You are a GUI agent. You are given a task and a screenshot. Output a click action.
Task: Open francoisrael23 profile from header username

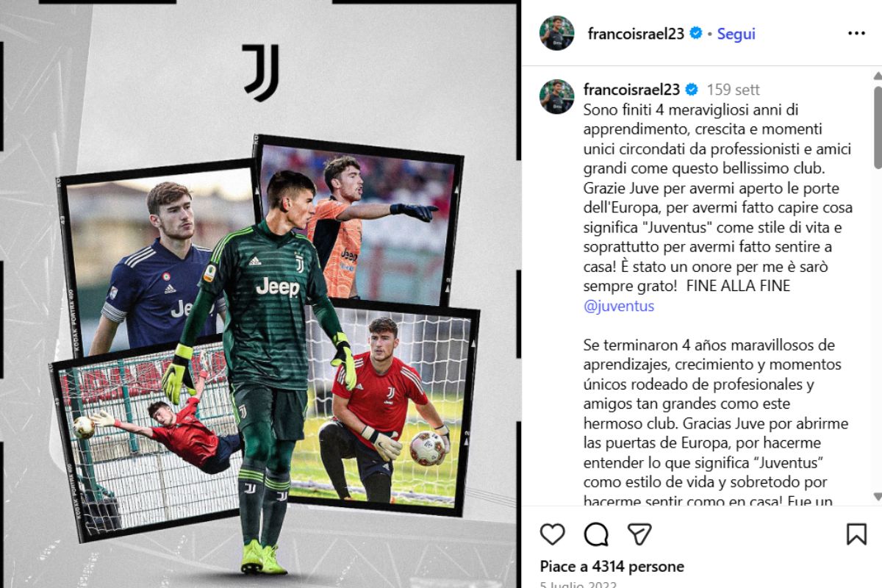pyautogui.click(x=636, y=34)
